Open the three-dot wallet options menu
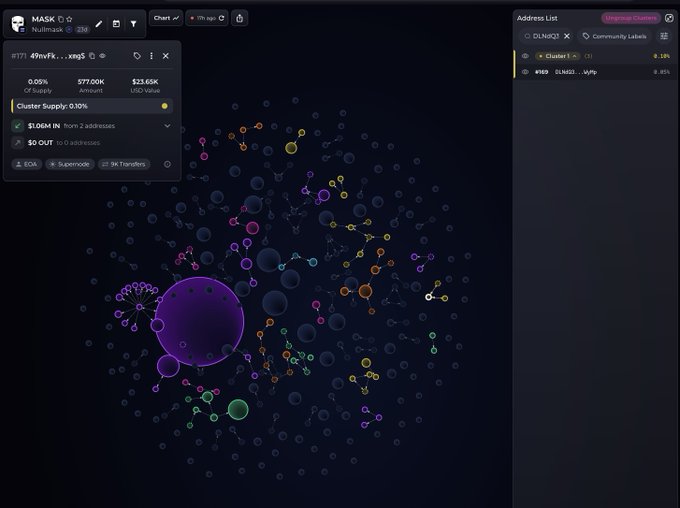Image resolution: width=680 pixels, height=508 pixels. (151, 56)
